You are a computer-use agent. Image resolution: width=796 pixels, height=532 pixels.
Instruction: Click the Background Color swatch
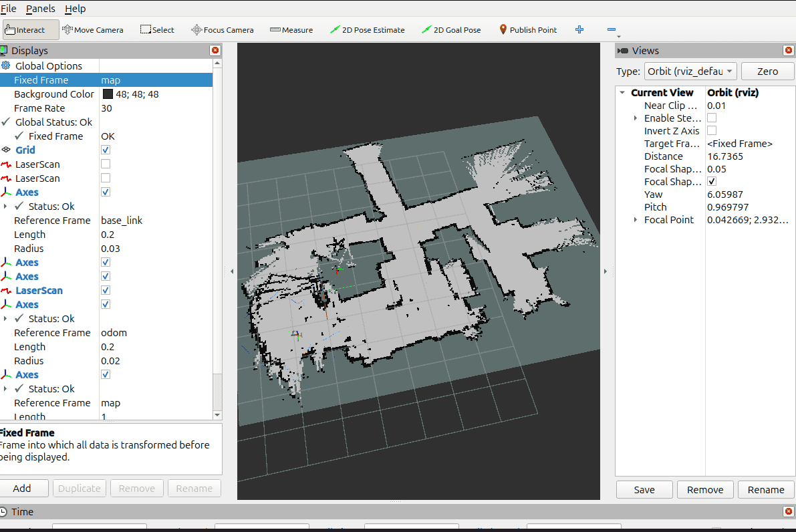[108, 94]
